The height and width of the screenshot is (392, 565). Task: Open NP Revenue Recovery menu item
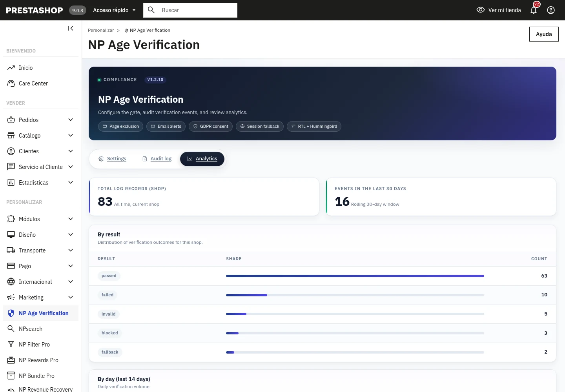click(x=41, y=388)
